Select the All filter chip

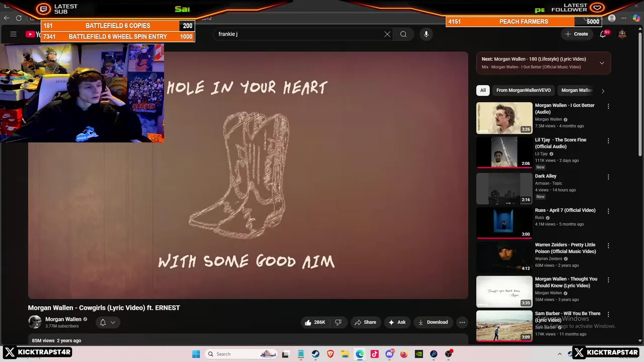coord(482,90)
